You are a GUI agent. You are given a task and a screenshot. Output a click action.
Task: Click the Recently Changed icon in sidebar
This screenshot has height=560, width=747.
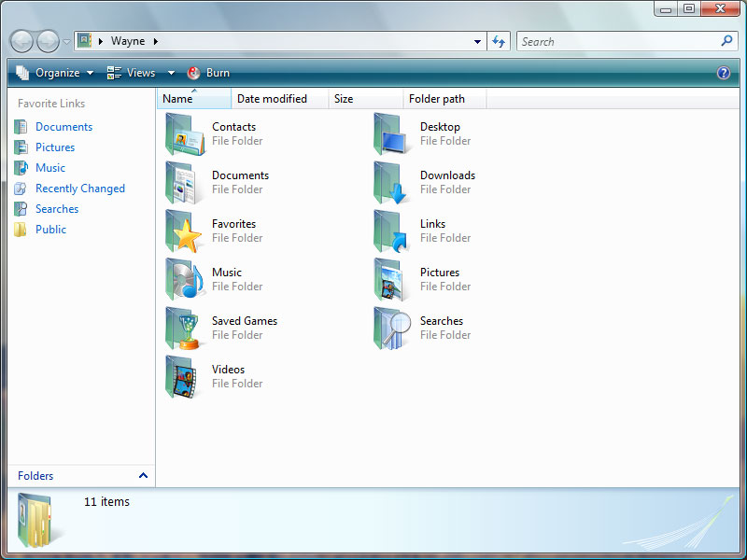click(x=21, y=189)
